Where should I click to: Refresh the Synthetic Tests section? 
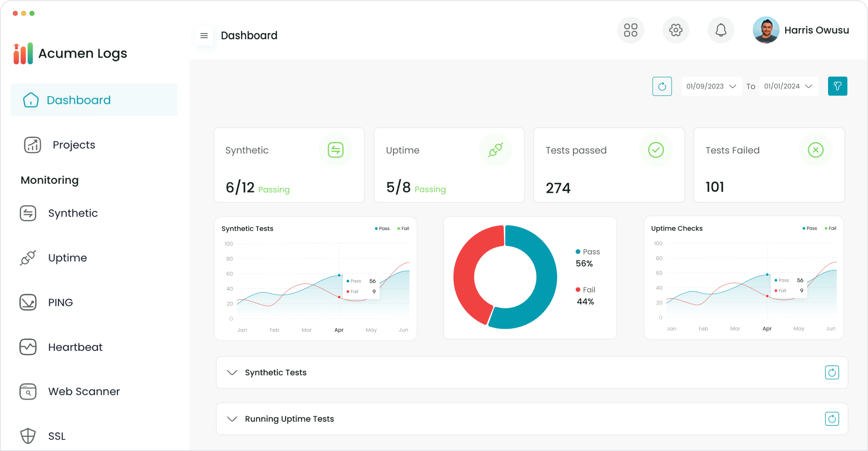(832, 372)
